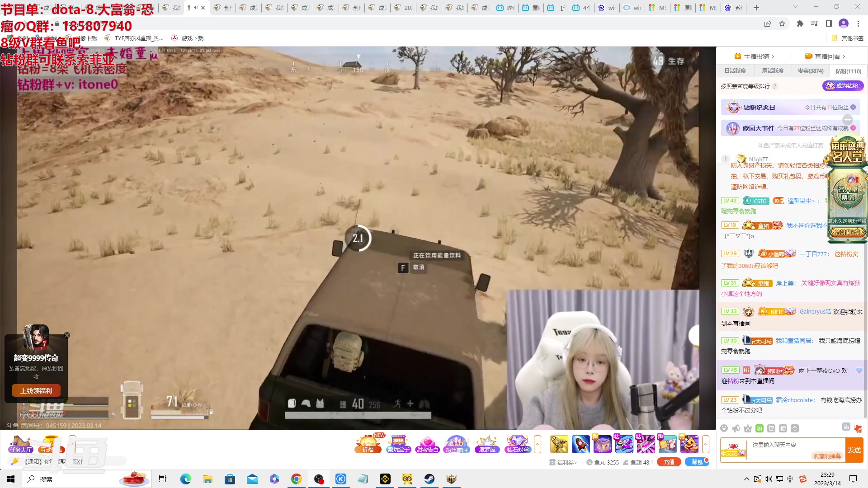Open the browser extensions puzzle icon

tap(800, 23)
